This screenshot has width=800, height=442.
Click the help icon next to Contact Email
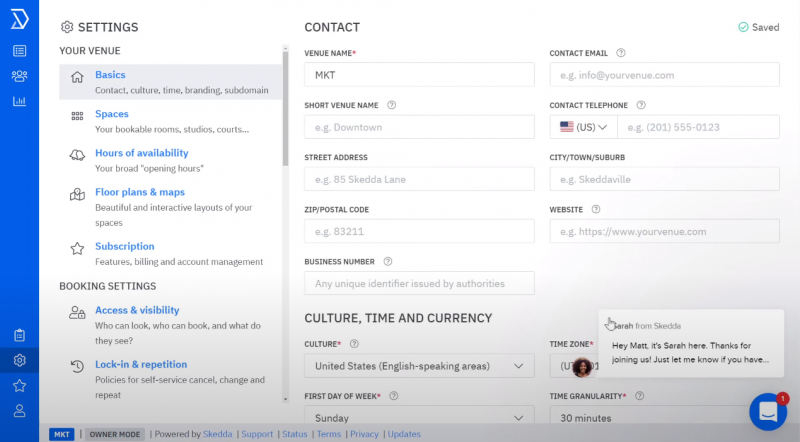click(x=621, y=53)
